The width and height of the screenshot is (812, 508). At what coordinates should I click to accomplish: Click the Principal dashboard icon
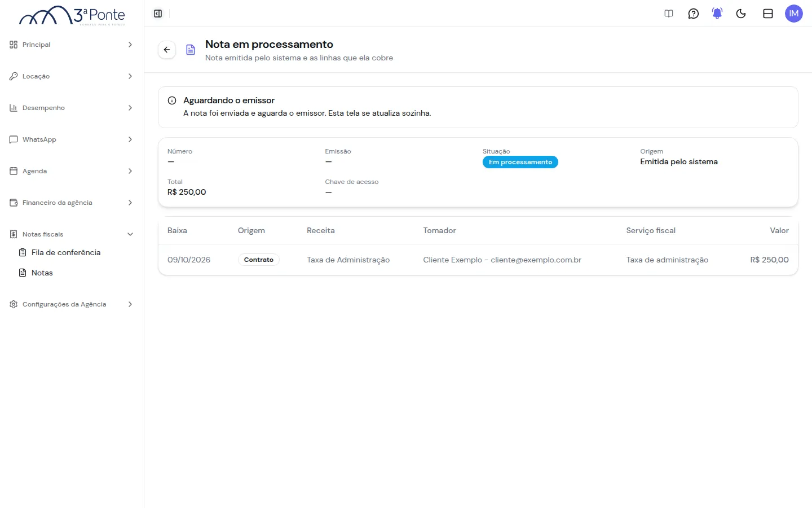(14, 45)
